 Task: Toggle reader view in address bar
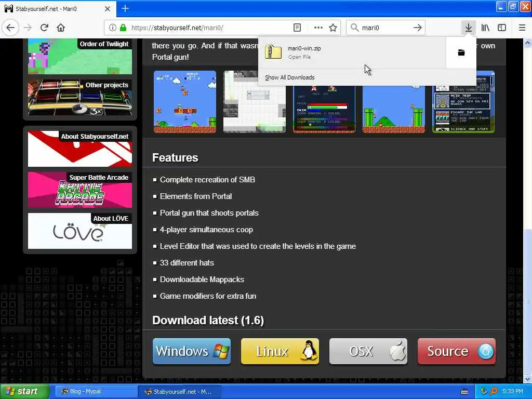tap(297, 28)
